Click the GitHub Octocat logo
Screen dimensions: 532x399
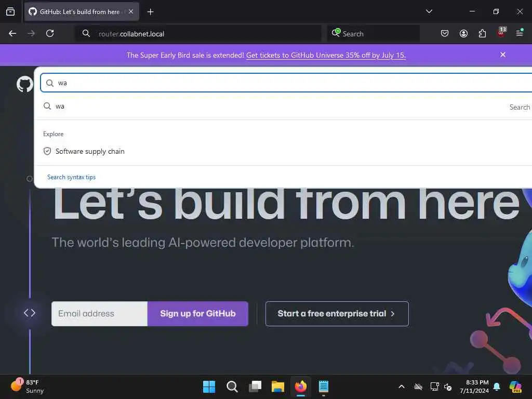tap(25, 84)
